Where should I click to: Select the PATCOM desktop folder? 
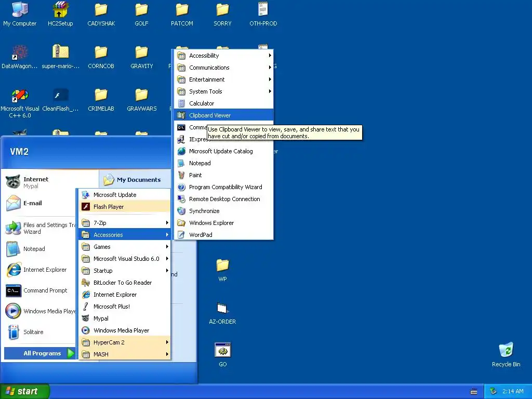(x=182, y=14)
